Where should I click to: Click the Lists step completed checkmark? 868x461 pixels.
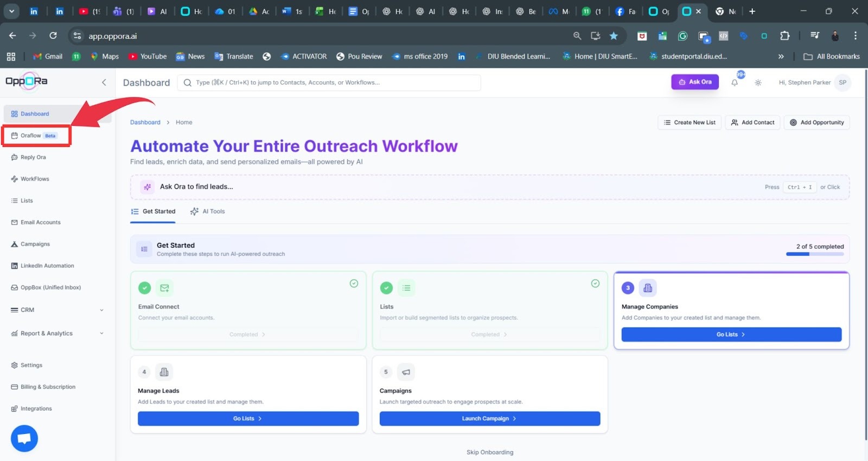[595, 284]
